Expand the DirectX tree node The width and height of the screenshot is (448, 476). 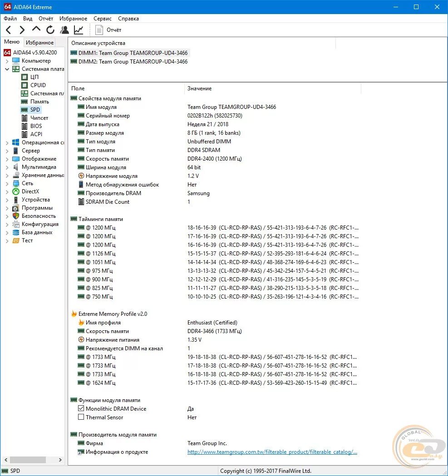click(7, 192)
